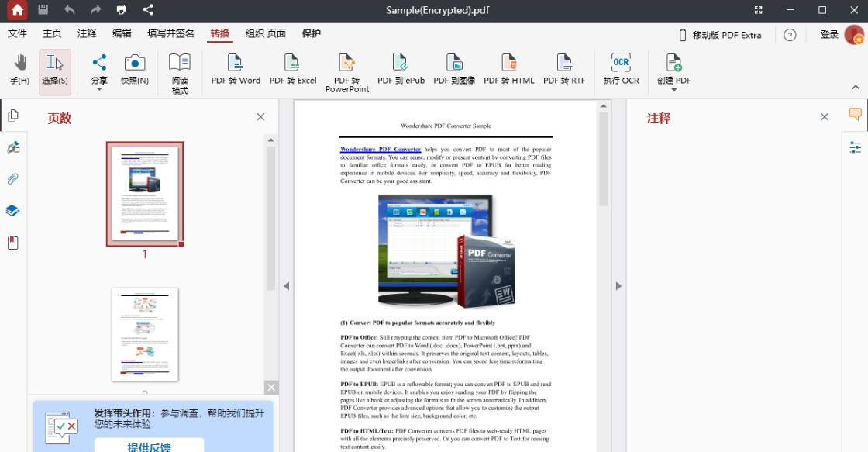Convert with PDF 到 ePub

401,70
